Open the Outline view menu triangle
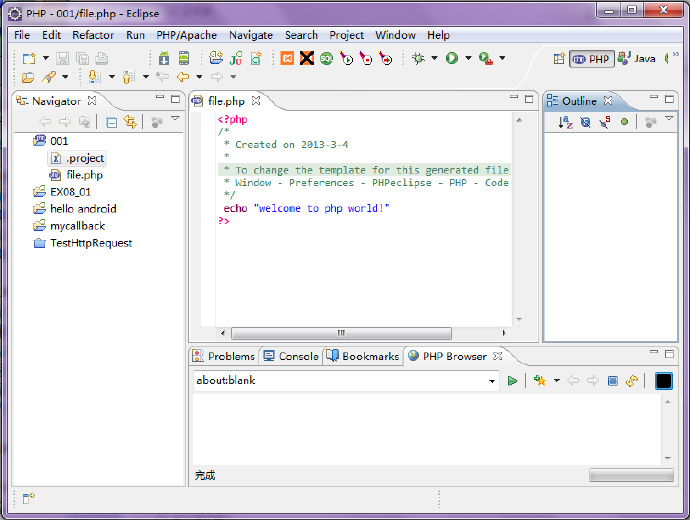This screenshot has width=690, height=520. 669,118
